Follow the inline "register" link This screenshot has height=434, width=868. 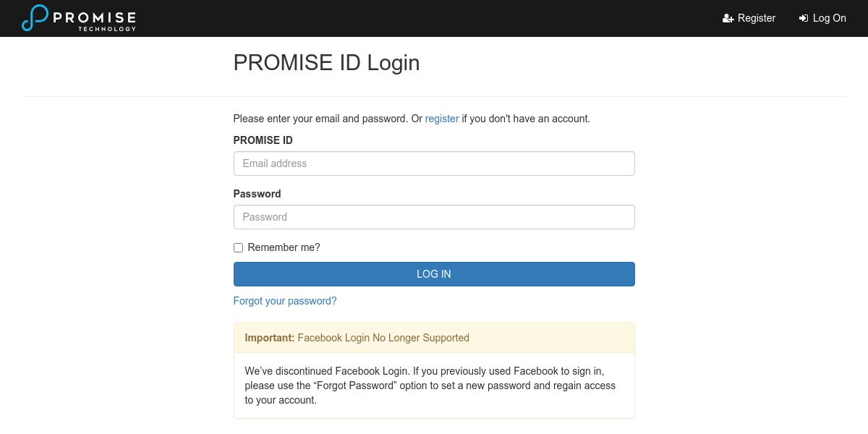click(x=442, y=119)
